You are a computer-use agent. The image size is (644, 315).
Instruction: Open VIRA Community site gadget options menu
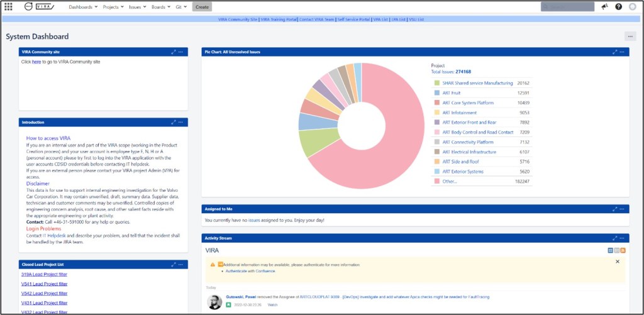coord(180,52)
